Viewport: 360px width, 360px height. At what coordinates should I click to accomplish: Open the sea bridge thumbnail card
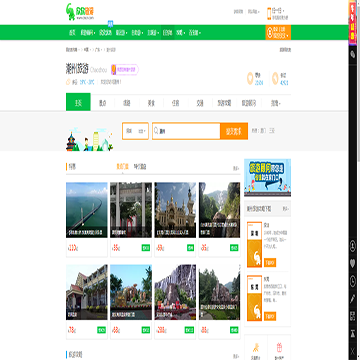(87, 210)
